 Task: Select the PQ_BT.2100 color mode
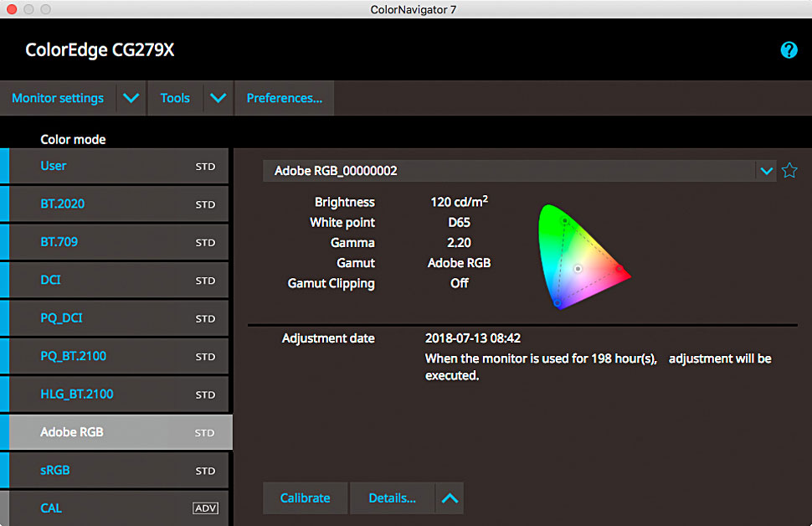coord(115,357)
